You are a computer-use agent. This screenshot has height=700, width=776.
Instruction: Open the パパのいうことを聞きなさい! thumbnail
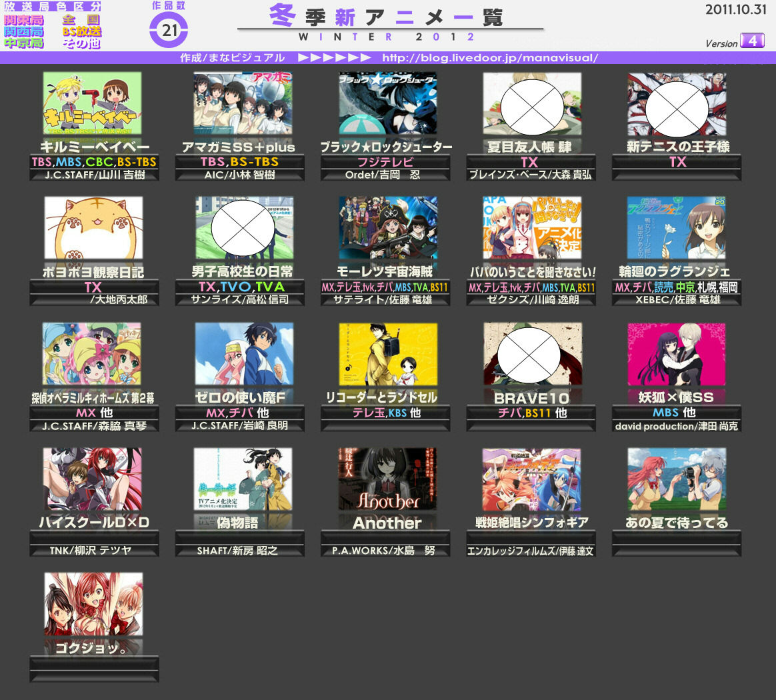click(x=532, y=227)
